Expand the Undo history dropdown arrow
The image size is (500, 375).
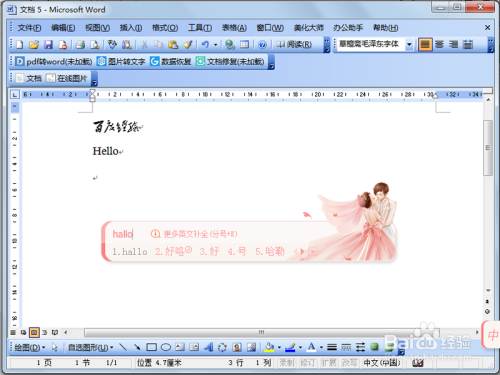[215, 45]
